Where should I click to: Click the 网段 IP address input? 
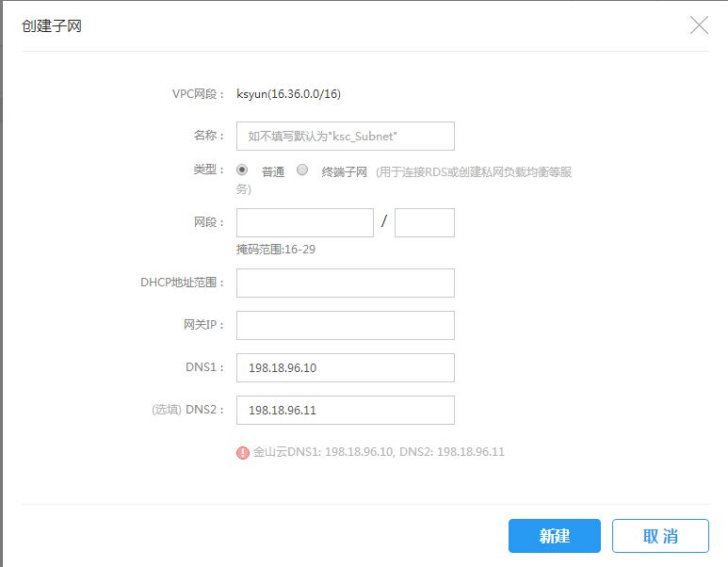pos(305,222)
